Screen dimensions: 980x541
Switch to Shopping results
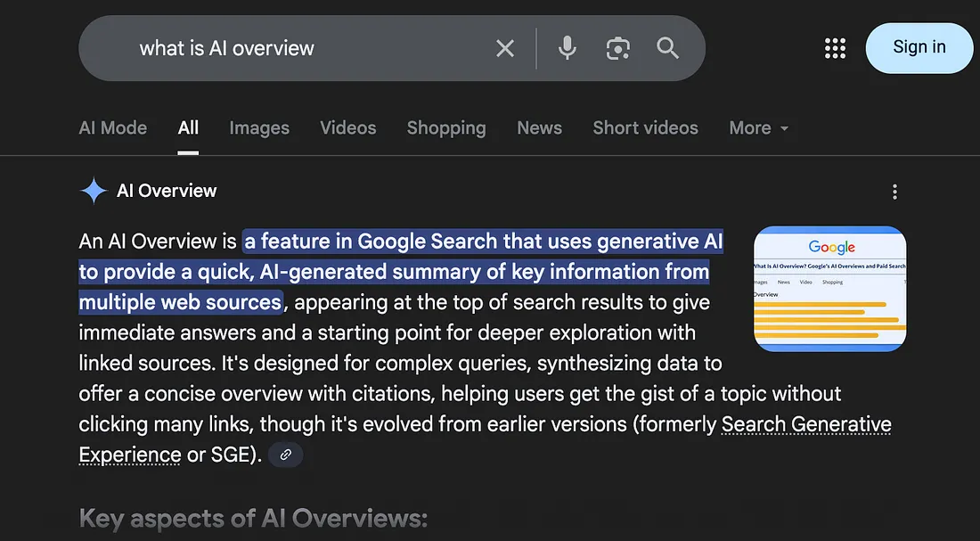click(446, 127)
